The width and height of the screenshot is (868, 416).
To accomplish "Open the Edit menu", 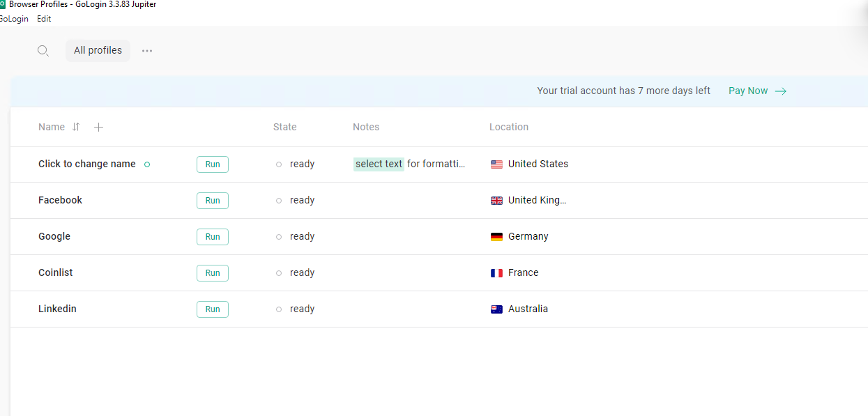I will (x=44, y=19).
